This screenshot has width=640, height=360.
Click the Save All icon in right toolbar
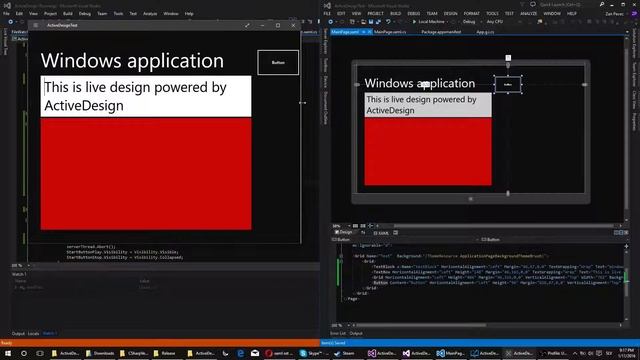click(378, 22)
